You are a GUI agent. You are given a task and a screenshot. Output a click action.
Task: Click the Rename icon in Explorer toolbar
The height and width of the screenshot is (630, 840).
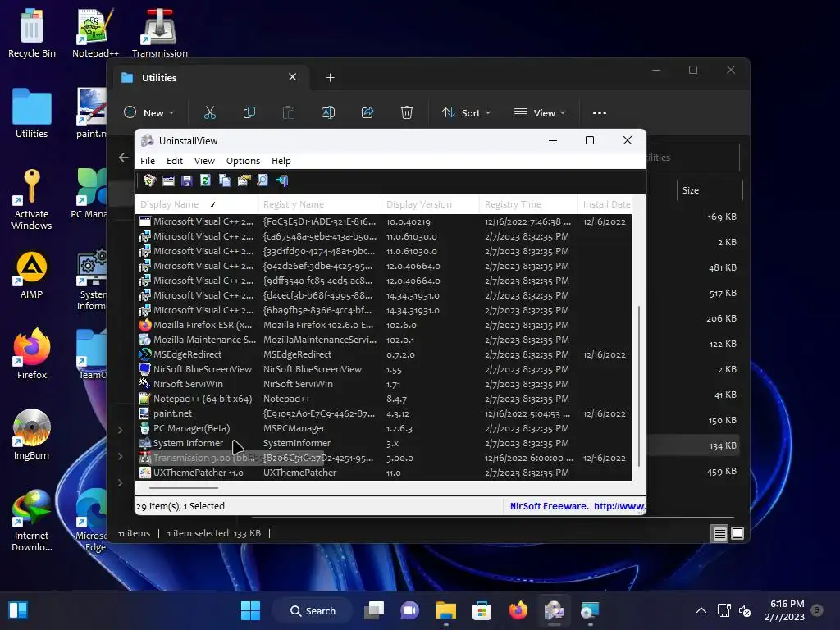[x=328, y=112]
